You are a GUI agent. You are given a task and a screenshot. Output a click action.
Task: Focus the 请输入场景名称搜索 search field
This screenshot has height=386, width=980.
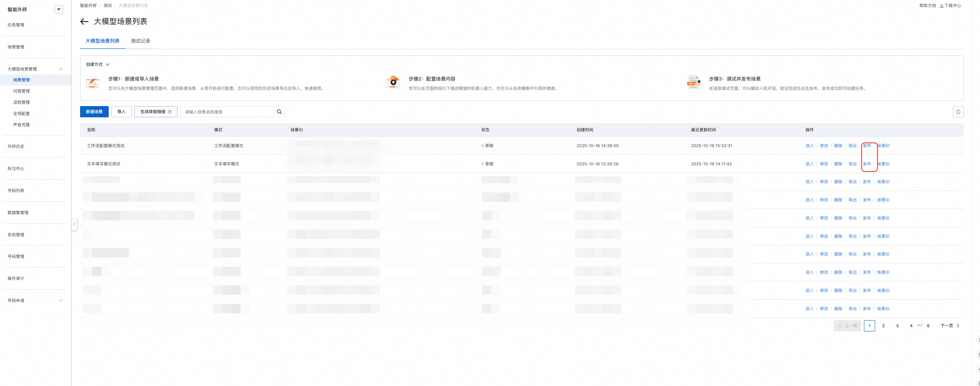pyautogui.click(x=227, y=112)
